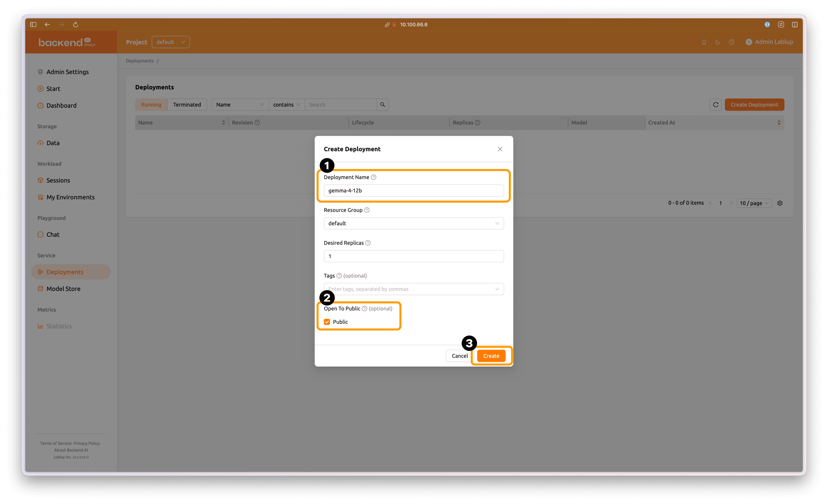Click the Deployment Name input field
Image resolution: width=828 pixels, height=504 pixels.
pos(414,191)
